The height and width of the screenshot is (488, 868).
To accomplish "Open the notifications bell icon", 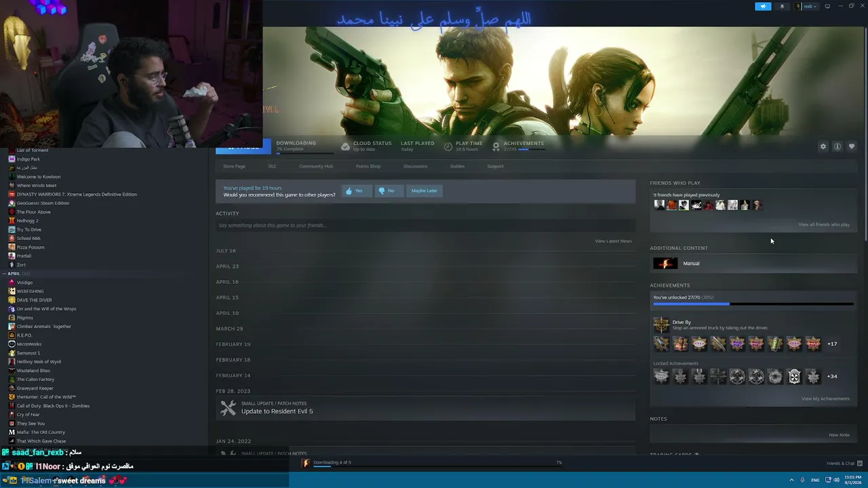I will tap(782, 6).
